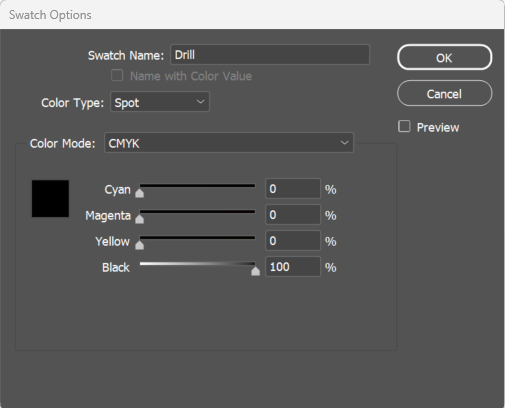This screenshot has width=505, height=408.
Task: Click the OK button
Action: point(444,57)
